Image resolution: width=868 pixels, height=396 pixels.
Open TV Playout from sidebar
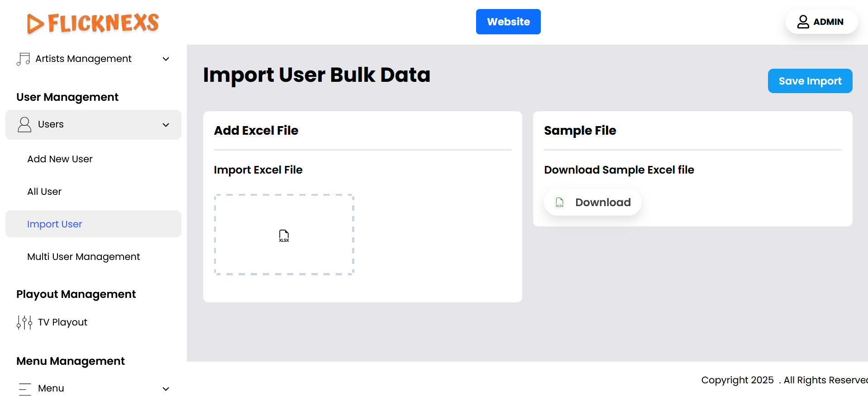pyautogui.click(x=62, y=322)
